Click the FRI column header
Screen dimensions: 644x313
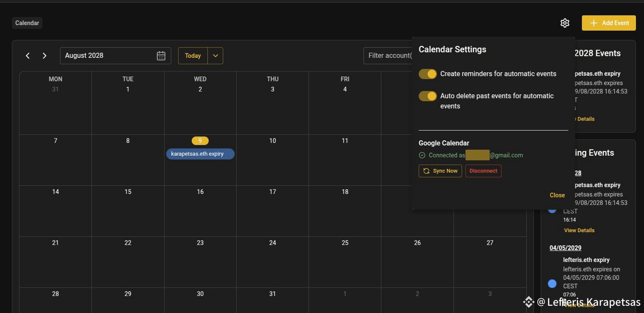(x=345, y=79)
